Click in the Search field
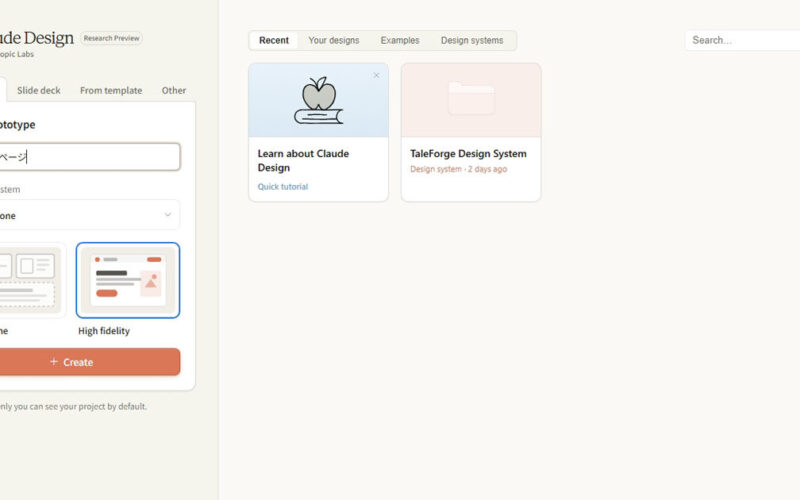800x500 pixels. coord(742,40)
